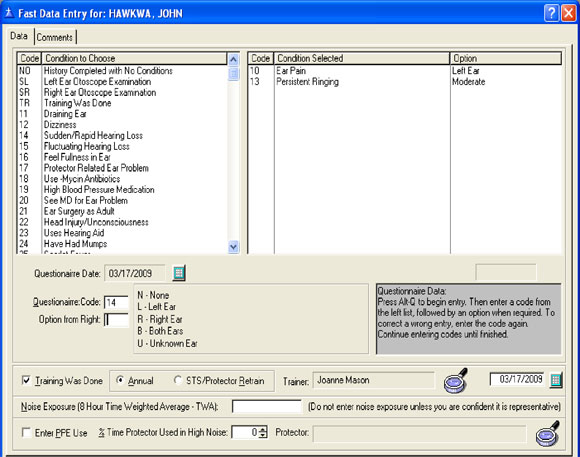Click the condition list scroll down arrow
Image resolution: width=580 pixels, height=457 pixels.
click(x=233, y=246)
